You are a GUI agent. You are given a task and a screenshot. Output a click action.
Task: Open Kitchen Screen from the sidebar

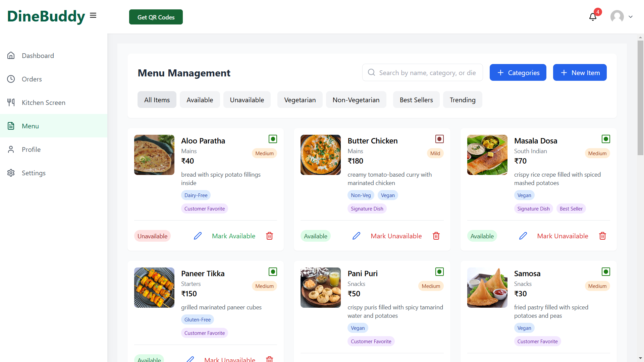(x=54, y=102)
